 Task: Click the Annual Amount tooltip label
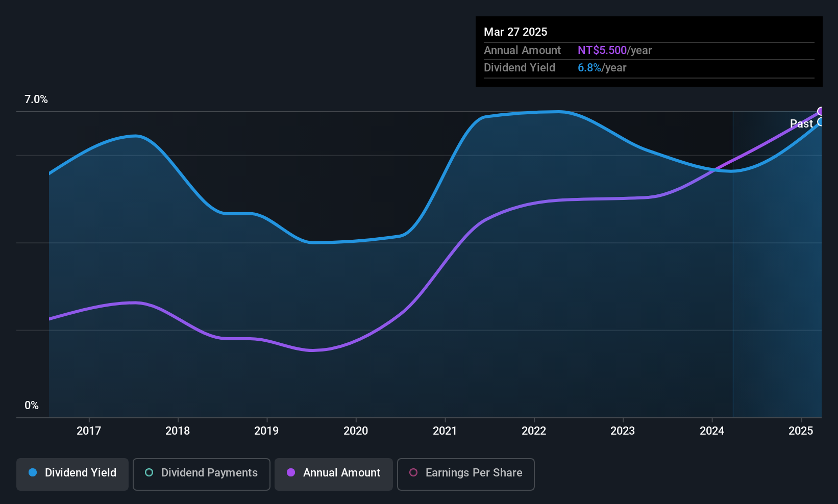click(522, 51)
